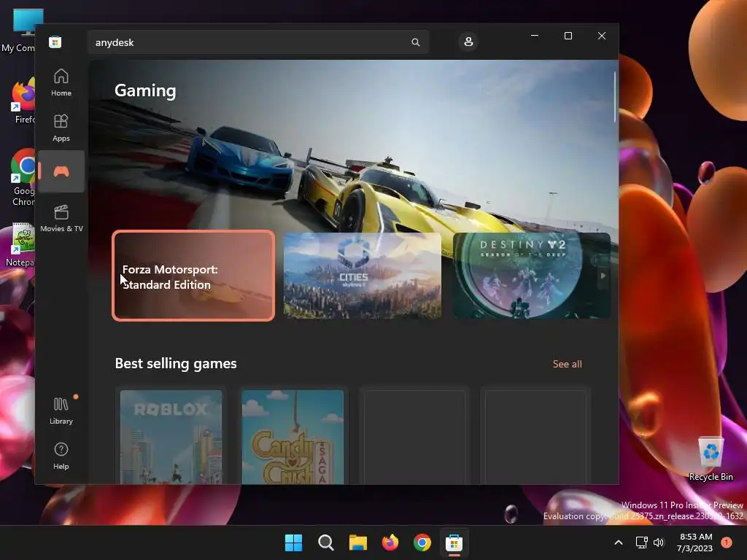Screen dimensions: 747x560
Task: Open the Cities Skylines II card
Action: (362, 276)
